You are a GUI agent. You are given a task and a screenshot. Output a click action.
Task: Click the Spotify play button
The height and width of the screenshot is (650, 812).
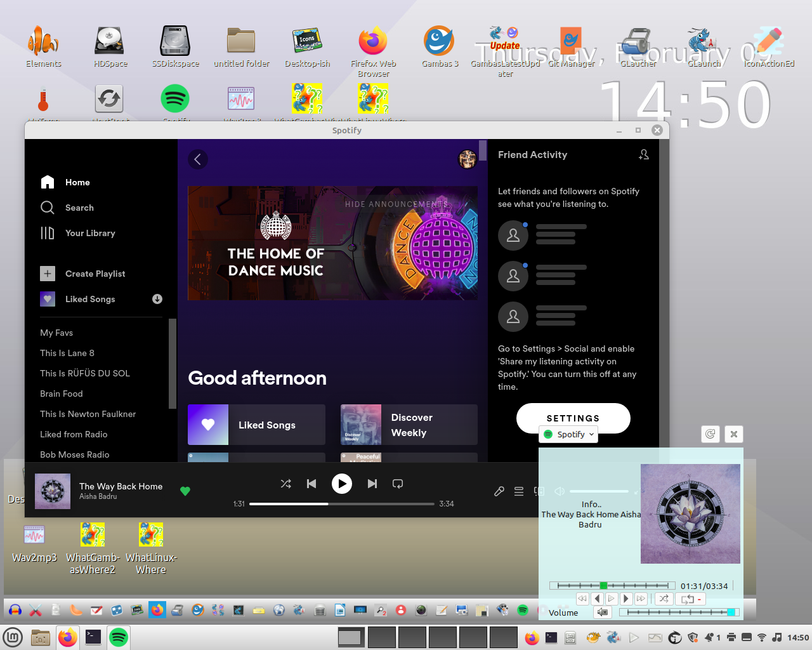[x=341, y=484]
